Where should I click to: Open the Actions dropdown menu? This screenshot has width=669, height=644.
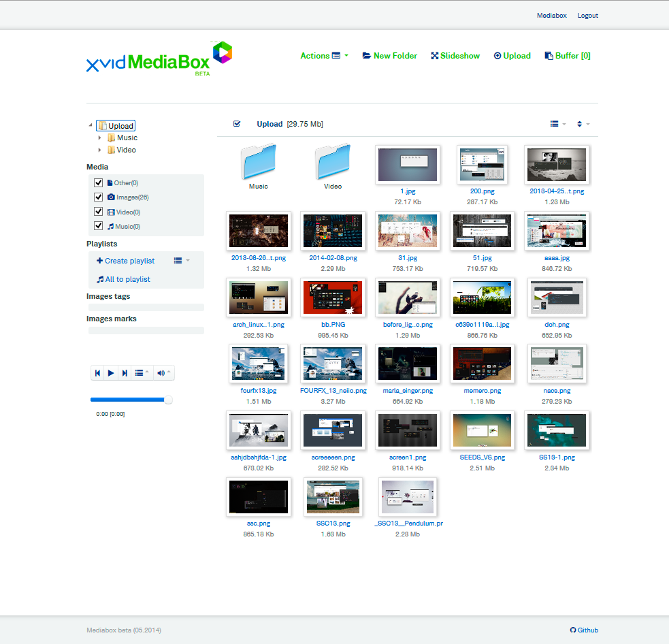click(323, 56)
